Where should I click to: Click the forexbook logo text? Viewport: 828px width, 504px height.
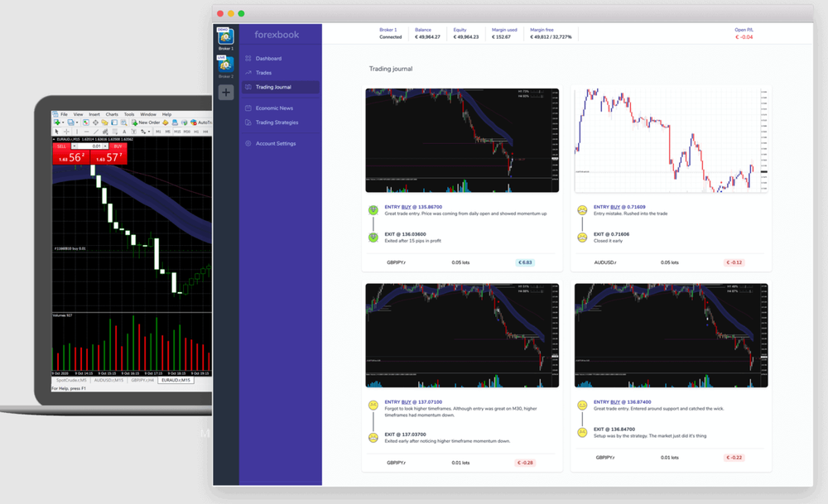click(277, 35)
